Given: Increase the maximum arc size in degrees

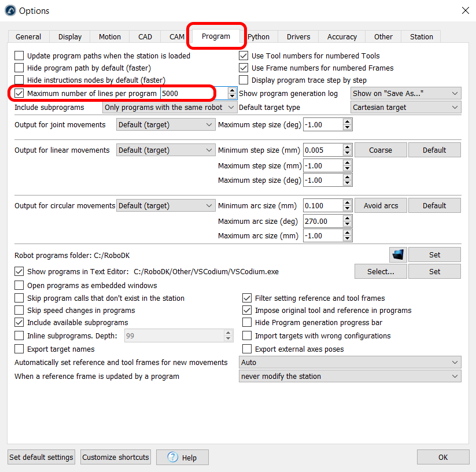Looking at the screenshot, I should pos(347,218).
